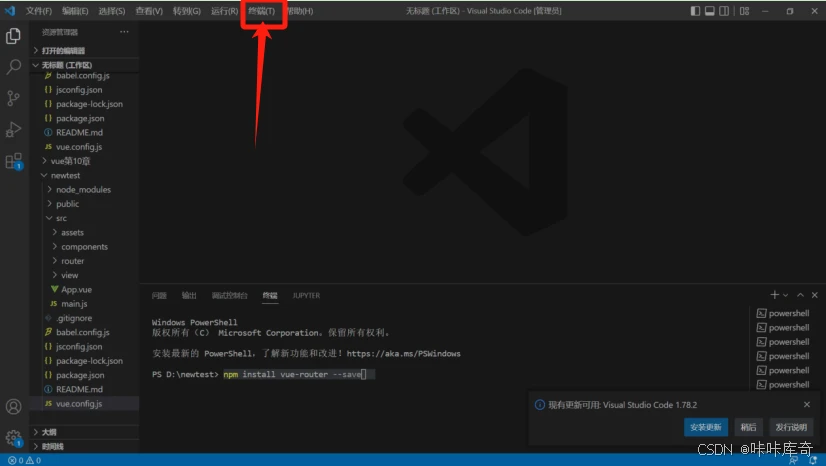Screen dimensions: 826x466
Task: Switch to the 调试控制台 panel tab
Action: click(x=229, y=295)
